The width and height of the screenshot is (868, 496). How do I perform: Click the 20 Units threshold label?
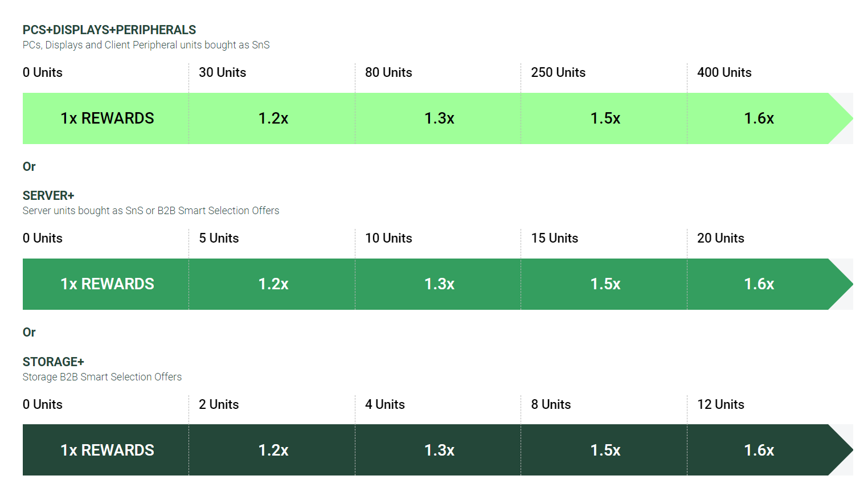(x=720, y=239)
